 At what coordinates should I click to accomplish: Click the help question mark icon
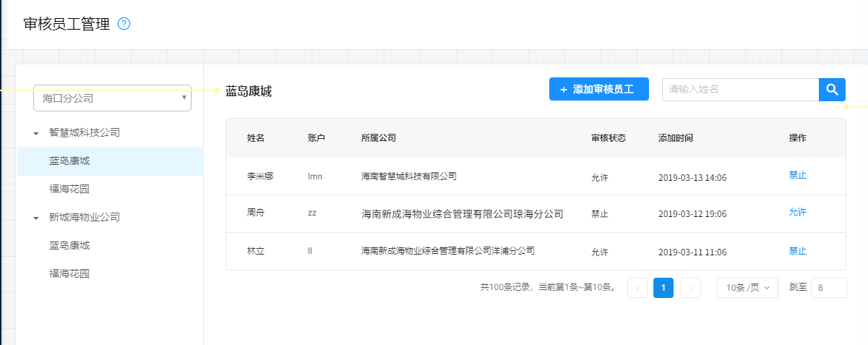pyautogui.click(x=124, y=24)
